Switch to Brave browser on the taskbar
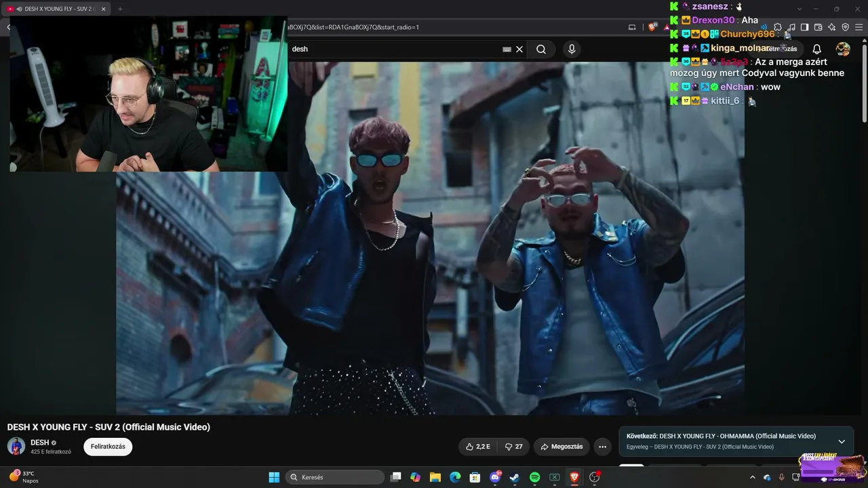Image resolution: width=868 pixels, height=488 pixels. (x=574, y=477)
